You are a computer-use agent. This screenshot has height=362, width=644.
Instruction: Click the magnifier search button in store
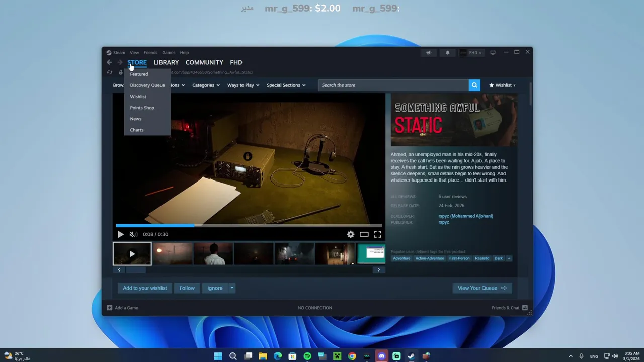474,85
